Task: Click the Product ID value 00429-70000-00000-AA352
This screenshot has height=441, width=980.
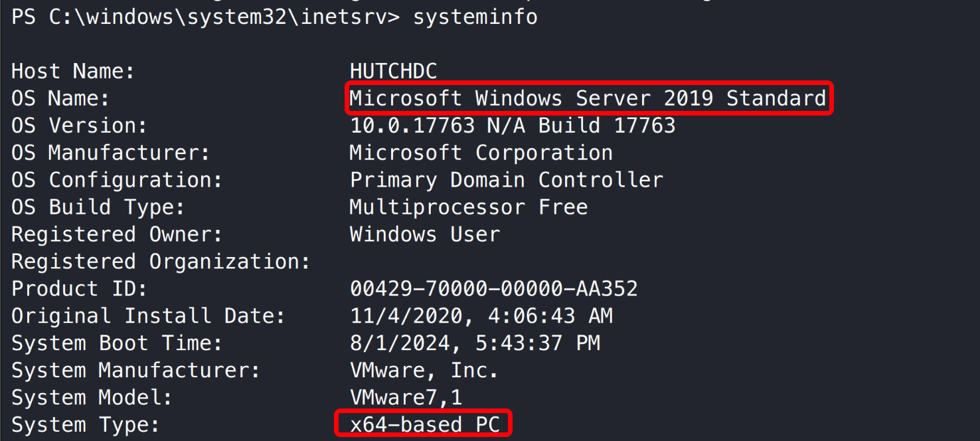Action: [493, 289]
